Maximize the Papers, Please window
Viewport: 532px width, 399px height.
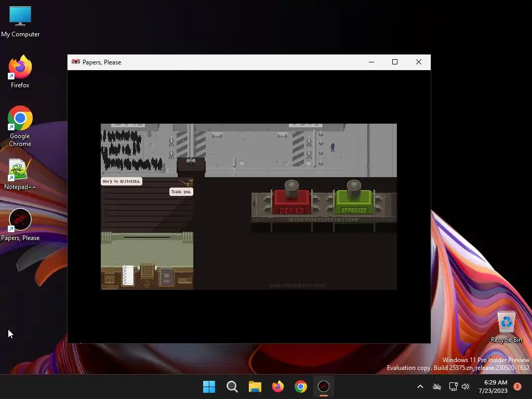tap(395, 62)
